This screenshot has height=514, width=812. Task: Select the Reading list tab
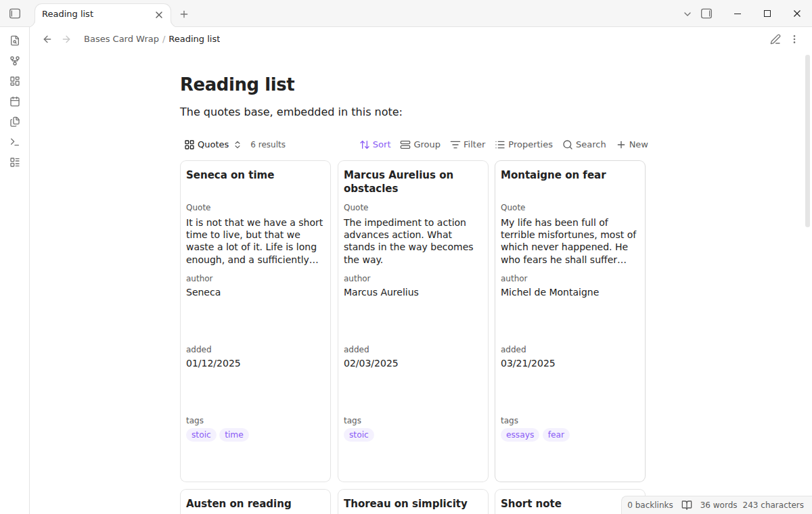click(103, 14)
